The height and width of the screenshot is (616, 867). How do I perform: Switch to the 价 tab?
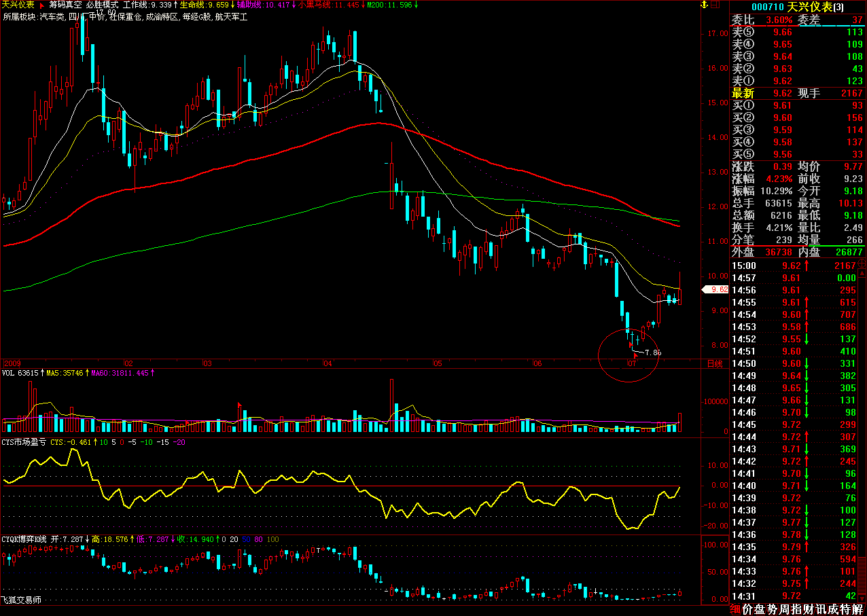tap(747, 609)
